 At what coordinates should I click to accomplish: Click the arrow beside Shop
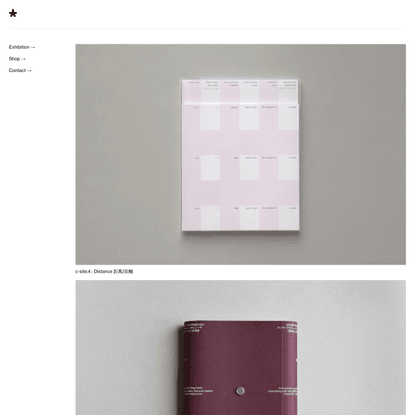23,59
